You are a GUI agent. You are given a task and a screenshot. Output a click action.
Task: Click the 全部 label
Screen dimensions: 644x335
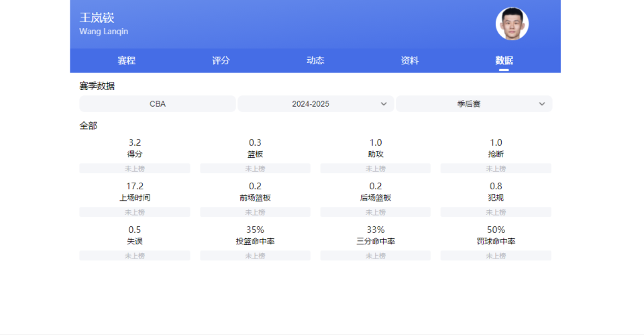point(88,126)
